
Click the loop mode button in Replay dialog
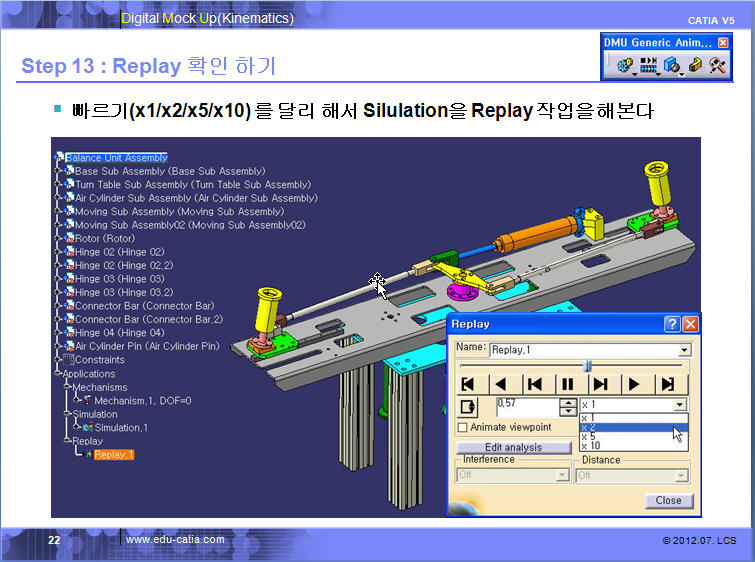point(468,407)
